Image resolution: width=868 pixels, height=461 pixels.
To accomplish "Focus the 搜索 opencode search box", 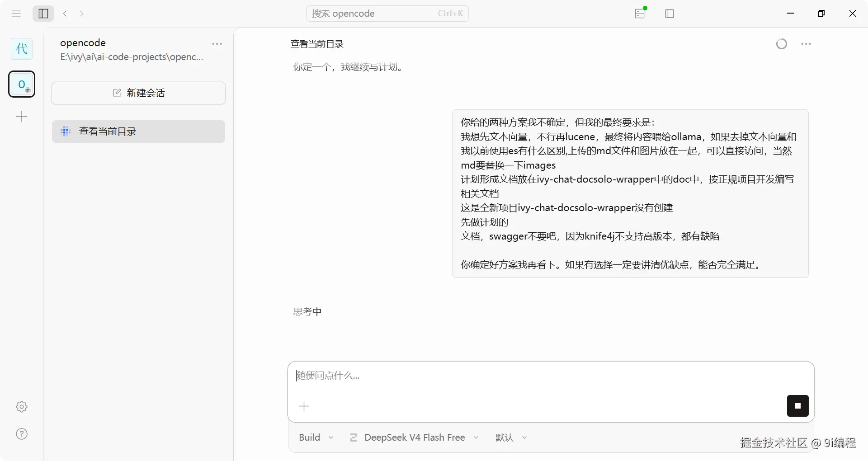I will [x=387, y=14].
